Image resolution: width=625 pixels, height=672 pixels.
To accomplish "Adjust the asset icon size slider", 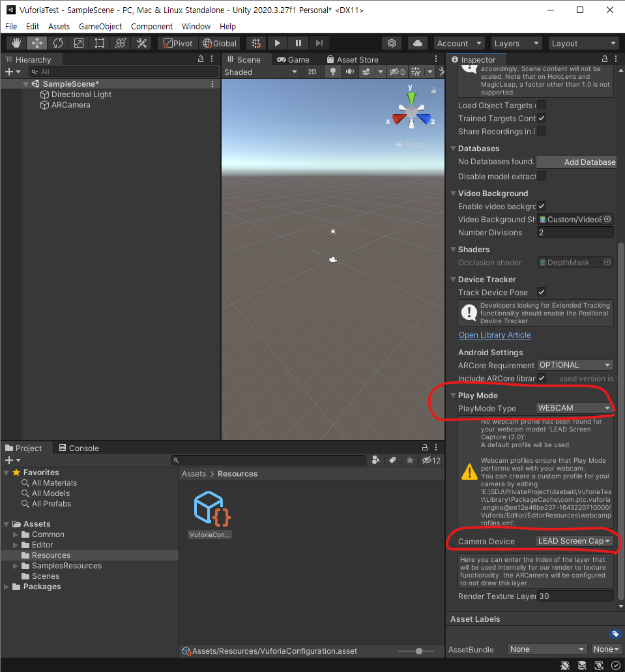I will [418, 651].
